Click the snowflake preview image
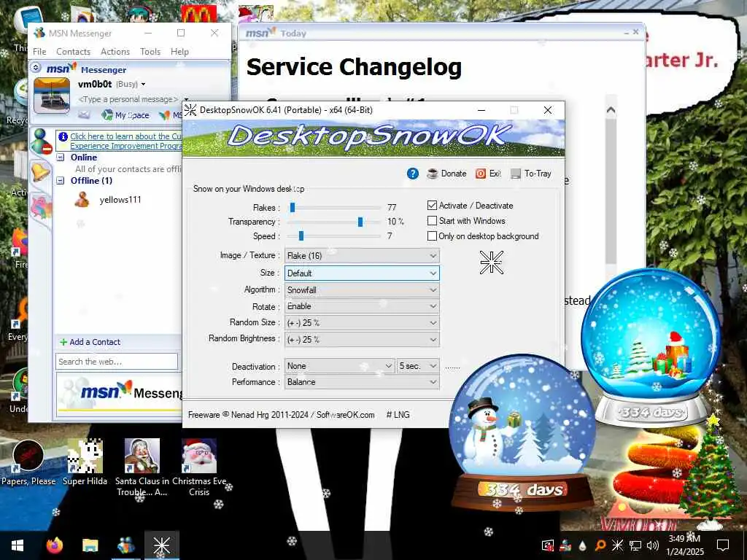This screenshot has width=747, height=560. [491, 262]
